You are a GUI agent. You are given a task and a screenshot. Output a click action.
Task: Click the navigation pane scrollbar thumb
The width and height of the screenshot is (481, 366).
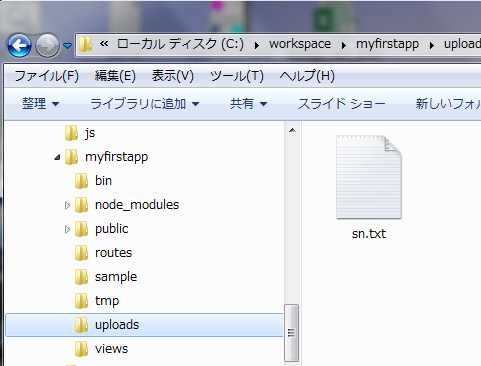(x=292, y=332)
